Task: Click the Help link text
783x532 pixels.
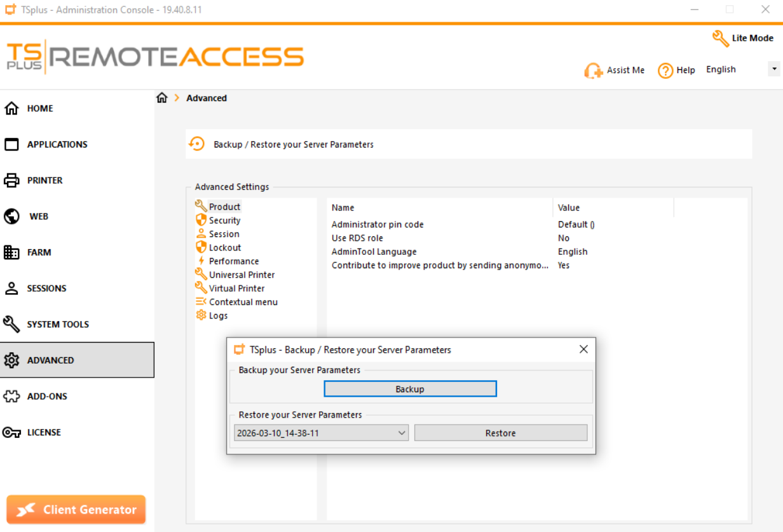Action: click(686, 71)
